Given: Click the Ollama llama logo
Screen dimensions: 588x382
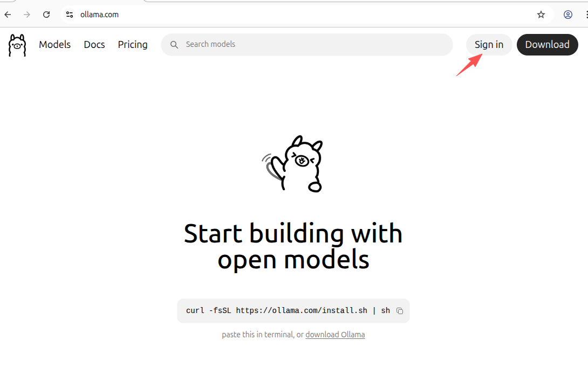Looking at the screenshot, I should (x=17, y=45).
